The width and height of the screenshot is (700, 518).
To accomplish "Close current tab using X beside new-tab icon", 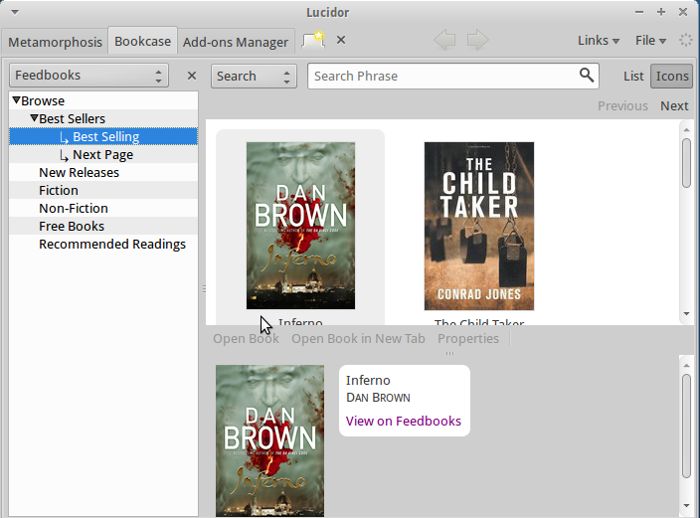I will 341,40.
